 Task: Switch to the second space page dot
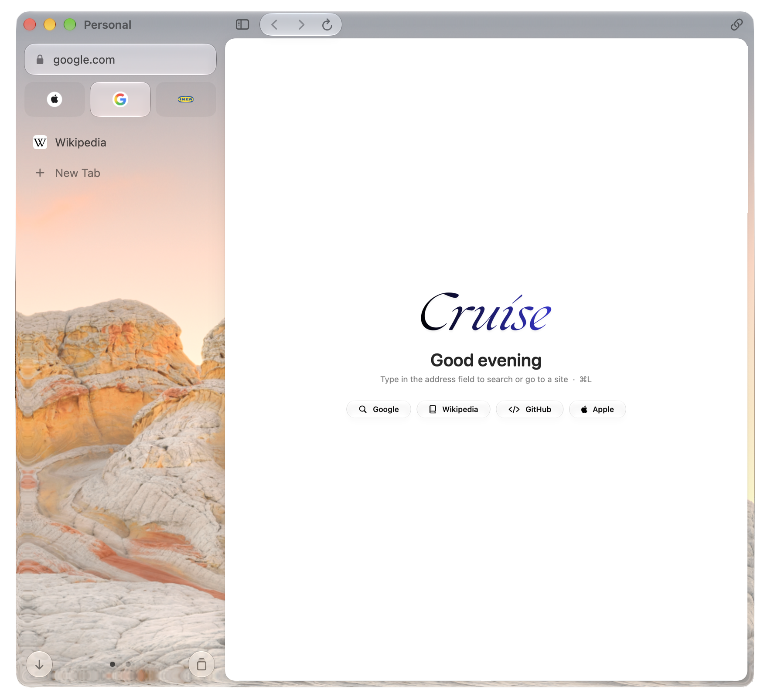coord(128,664)
